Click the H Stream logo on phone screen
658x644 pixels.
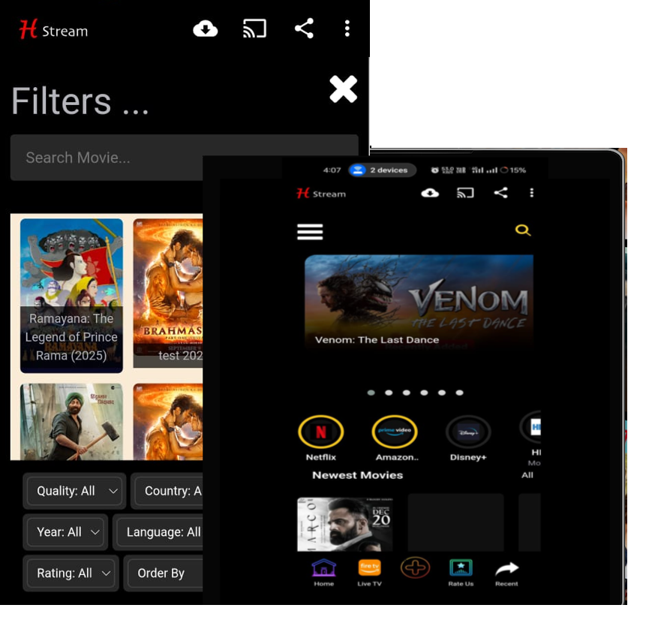[x=321, y=194]
